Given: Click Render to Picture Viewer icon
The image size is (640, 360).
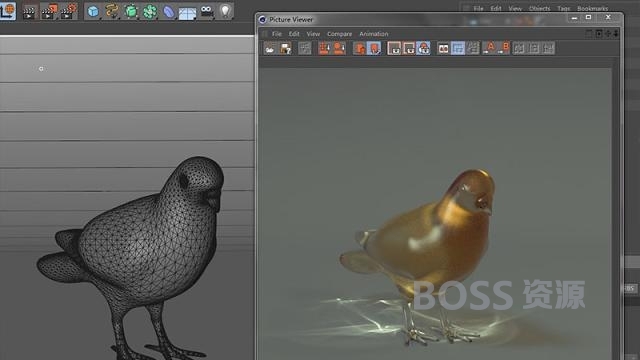Looking at the screenshot, I should pos(49,12).
